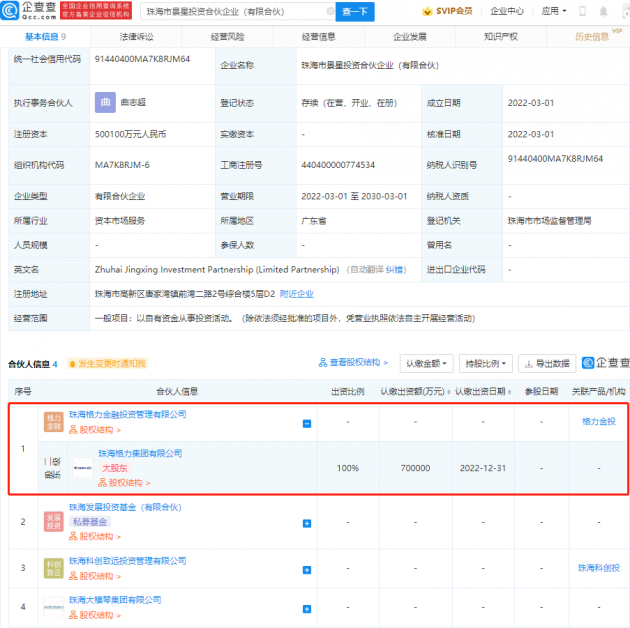This screenshot has height=628, width=630.
Task: Click the 700000 subscribed amount cell
Action: 415,468
